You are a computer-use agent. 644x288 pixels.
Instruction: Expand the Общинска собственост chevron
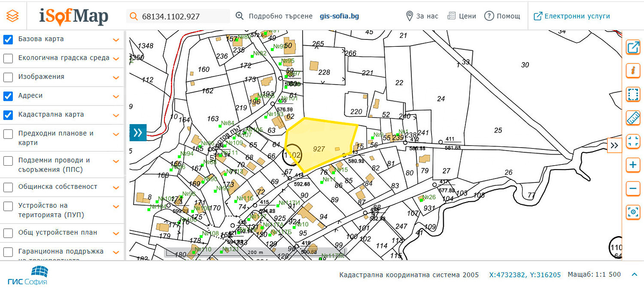click(115, 188)
